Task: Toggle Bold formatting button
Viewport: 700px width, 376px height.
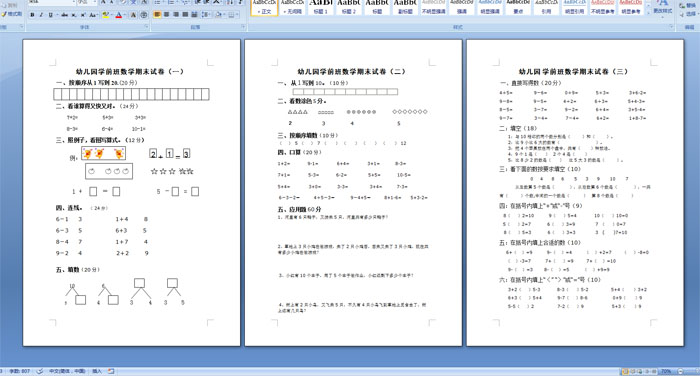Action: pyautogui.click(x=32, y=15)
